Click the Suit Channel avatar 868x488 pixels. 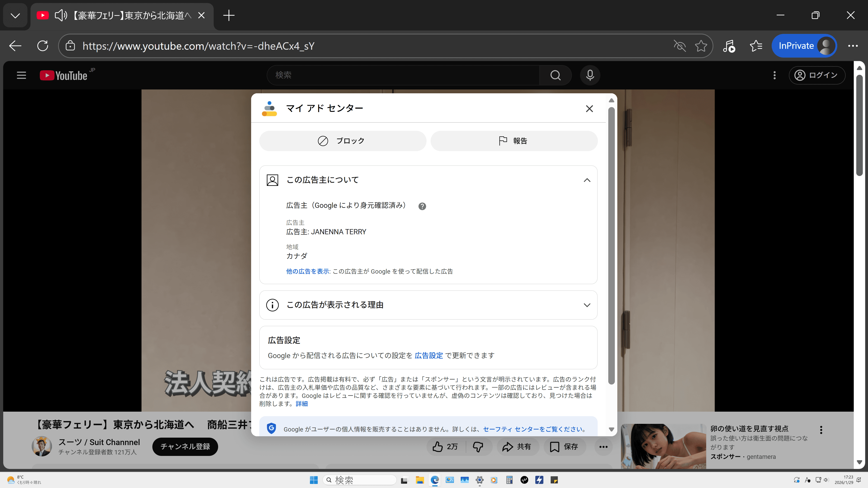42,447
